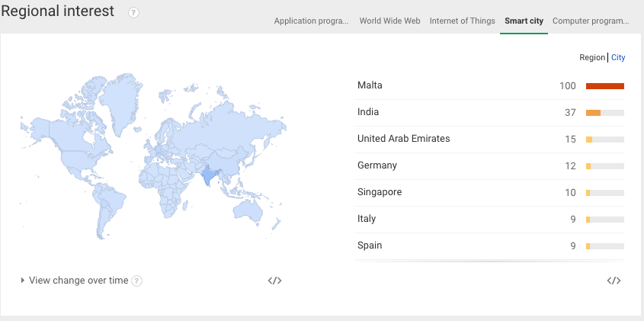This screenshot has width=644, height=321.
Task: Open the World Wide Web tab
Action: (x=389, y=21)
